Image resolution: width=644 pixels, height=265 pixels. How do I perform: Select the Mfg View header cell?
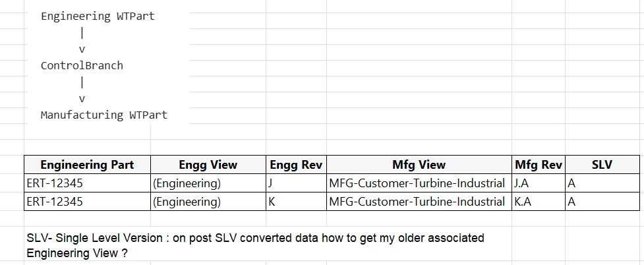(x=419, y=165)
